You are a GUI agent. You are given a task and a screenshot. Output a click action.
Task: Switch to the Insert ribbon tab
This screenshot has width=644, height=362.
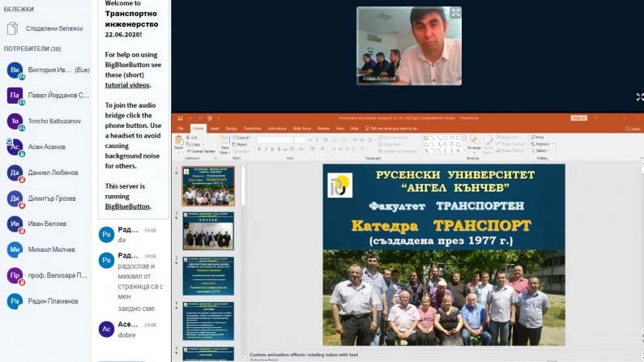(x=215, y=129)
